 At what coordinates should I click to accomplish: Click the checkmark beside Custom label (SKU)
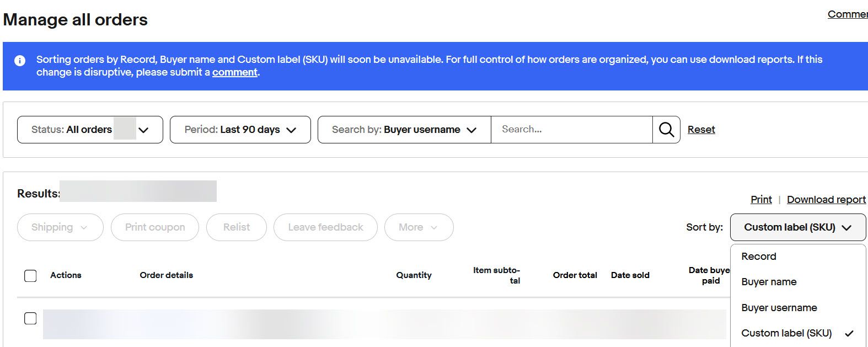pyautogui.click(x=849, y=333)
